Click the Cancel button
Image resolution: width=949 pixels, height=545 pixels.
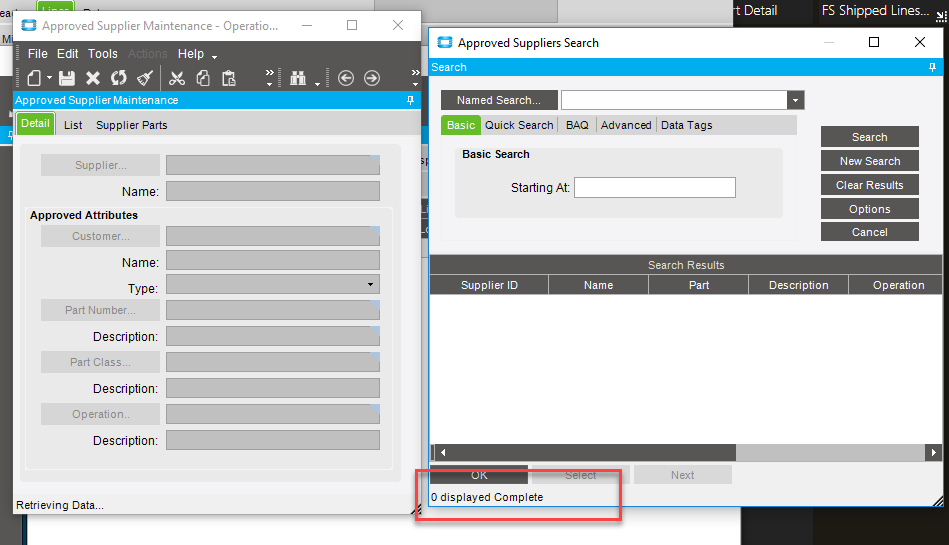(870, 232)
